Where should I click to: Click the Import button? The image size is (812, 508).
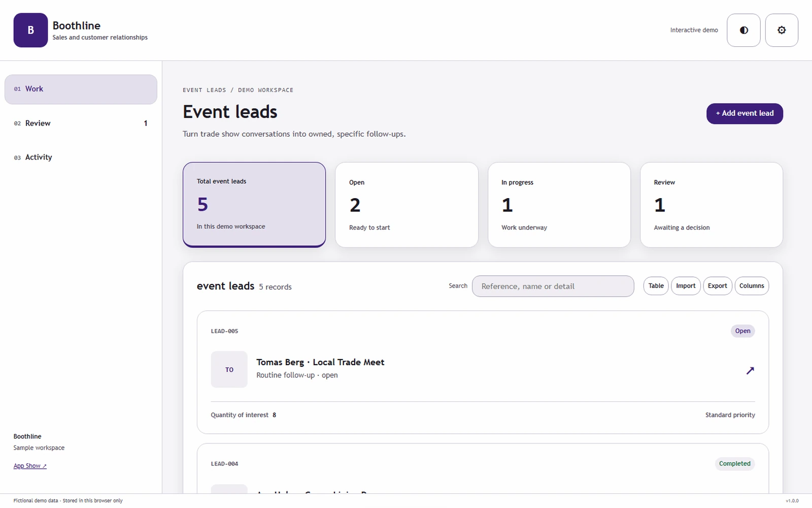pyautogui.click(x=686, y=286)
